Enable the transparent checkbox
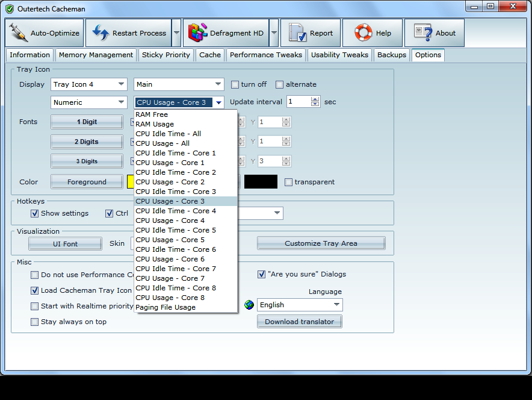Screen dimensions: 532x400 [288, 183]
